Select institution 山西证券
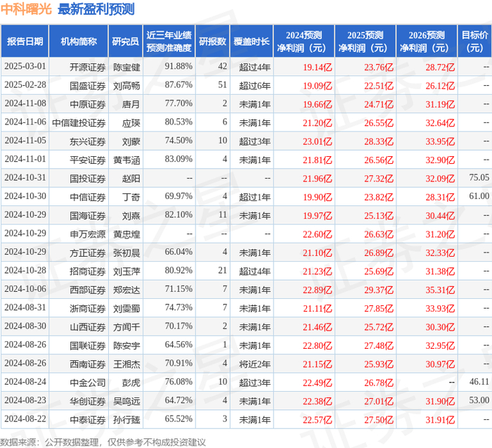This screenshot has width=492, height=448. click(x=88, y=326)
